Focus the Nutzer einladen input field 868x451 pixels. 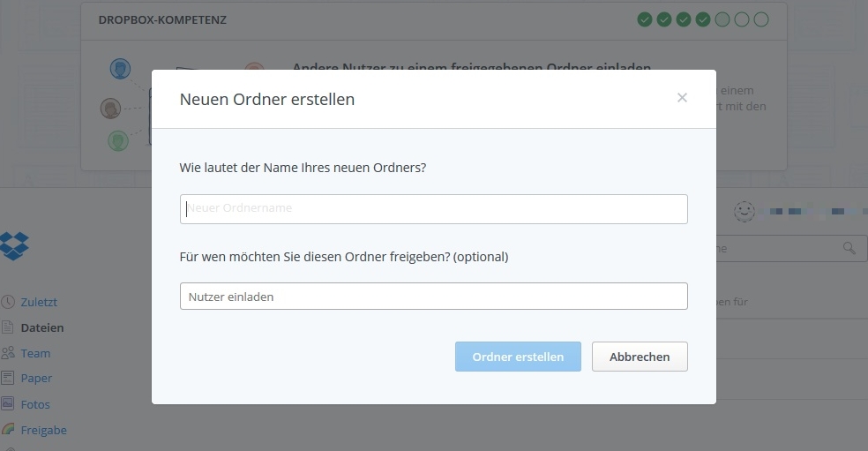tap(433, 297)
